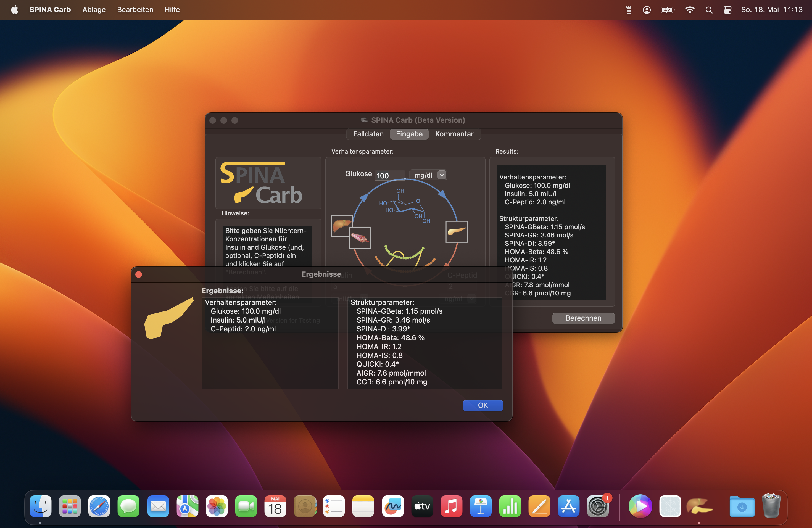Open Launchpad from the dock
Screen dimensions: 812x528
tap(70, 506)
